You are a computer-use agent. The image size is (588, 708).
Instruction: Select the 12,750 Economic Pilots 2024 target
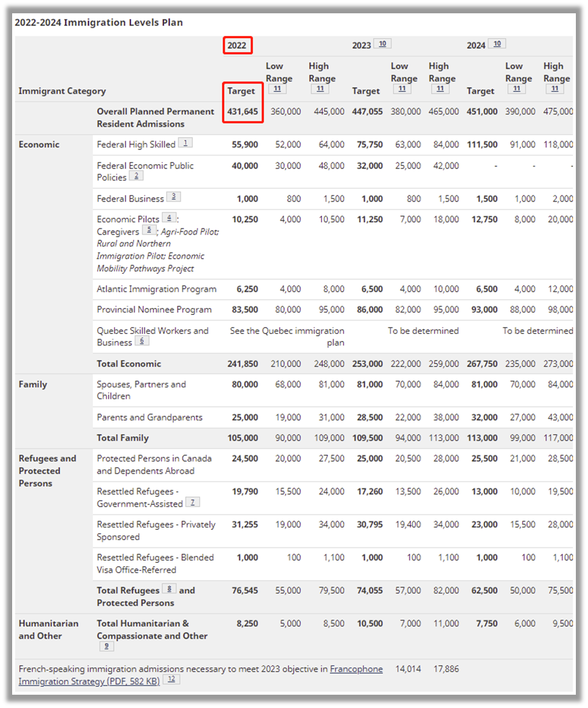485,220
